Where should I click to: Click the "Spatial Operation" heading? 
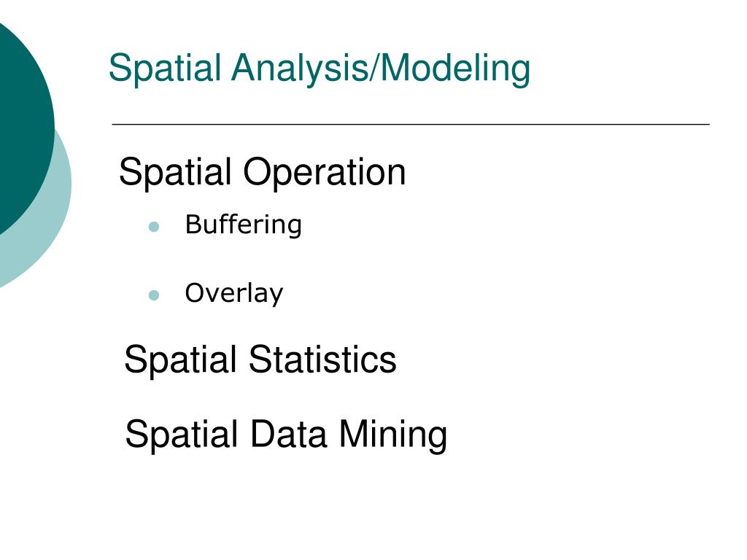pos(262,173)
